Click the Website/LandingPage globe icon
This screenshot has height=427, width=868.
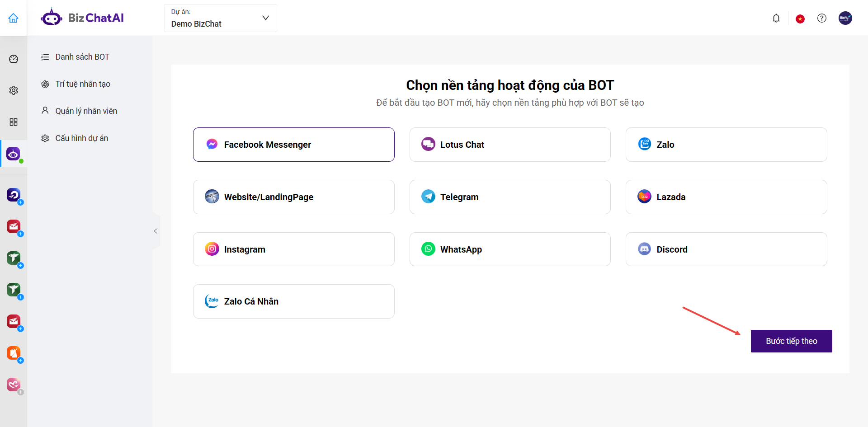(x=212, y=197)
